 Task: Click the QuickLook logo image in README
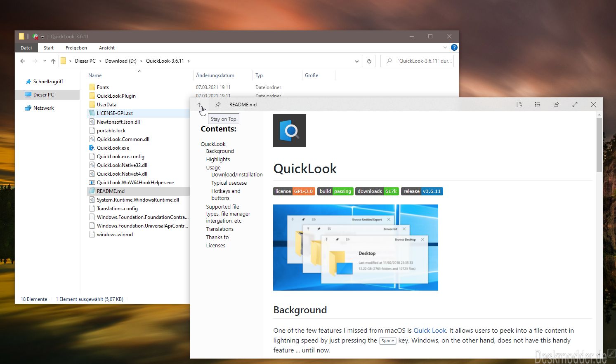click(x=290, y=131)
